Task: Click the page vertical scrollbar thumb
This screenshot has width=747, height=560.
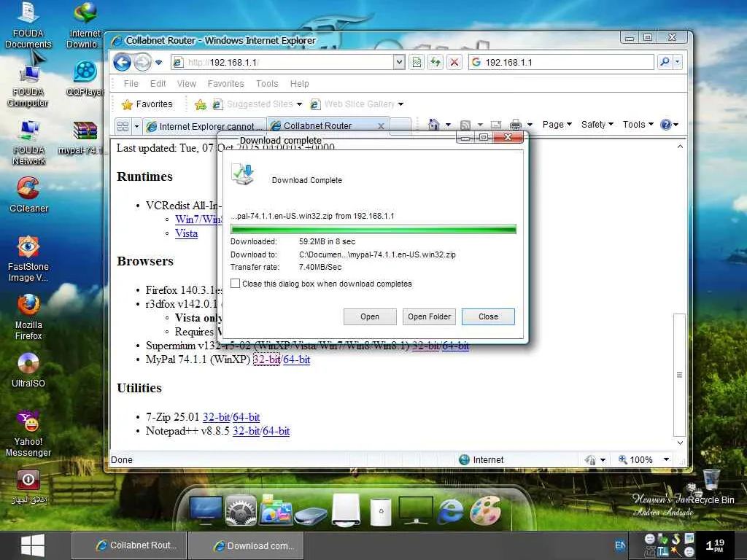Action: tap(680, 375)
